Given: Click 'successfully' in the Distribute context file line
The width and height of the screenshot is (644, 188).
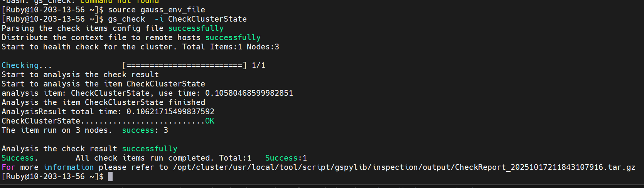Looking at the screenshot, I should click(233, 38).
